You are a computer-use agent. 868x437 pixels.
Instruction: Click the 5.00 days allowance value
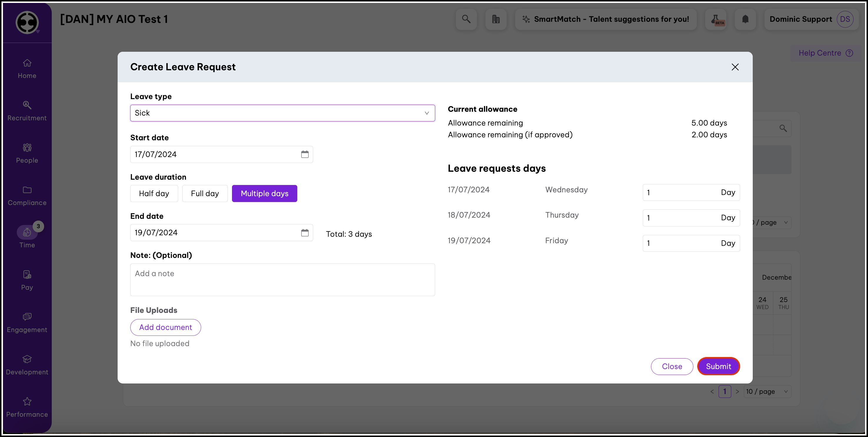709,123
